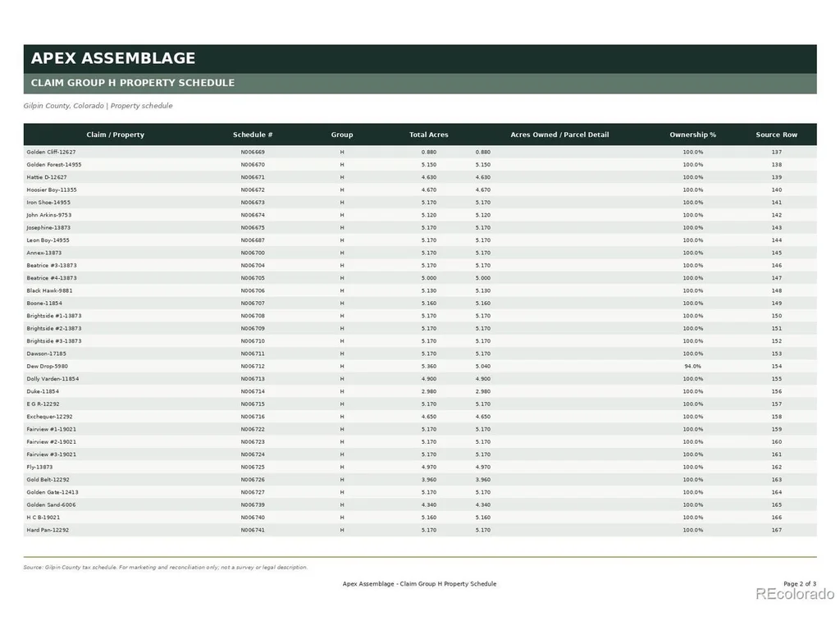
Task: Select the Black Hawk-9881 row
Action: (420, 291)
